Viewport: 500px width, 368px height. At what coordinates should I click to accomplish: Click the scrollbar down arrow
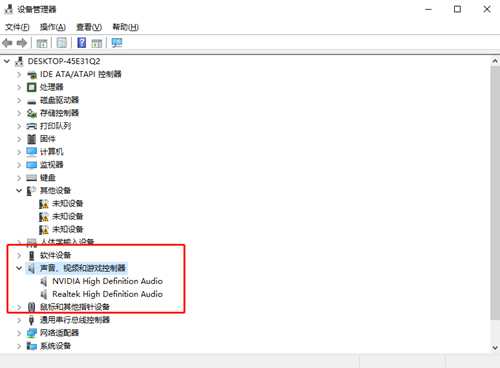coord(495,347)
